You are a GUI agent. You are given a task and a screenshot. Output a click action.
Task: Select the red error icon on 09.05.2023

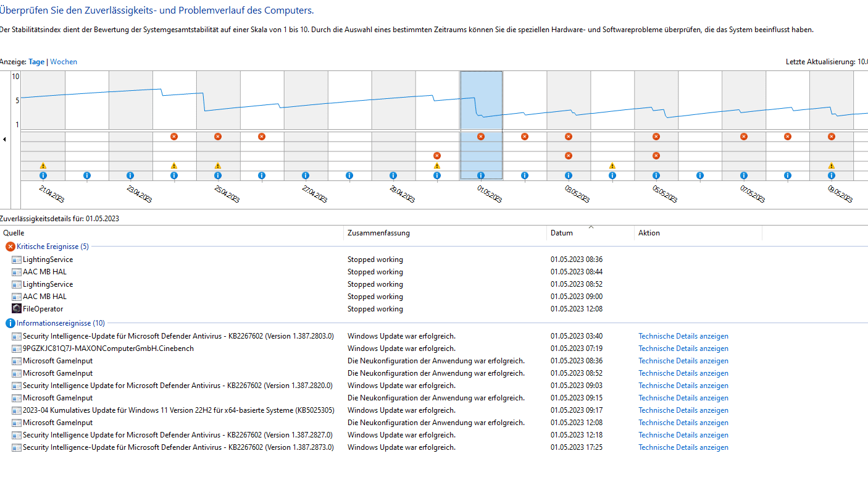click(832, 137)
